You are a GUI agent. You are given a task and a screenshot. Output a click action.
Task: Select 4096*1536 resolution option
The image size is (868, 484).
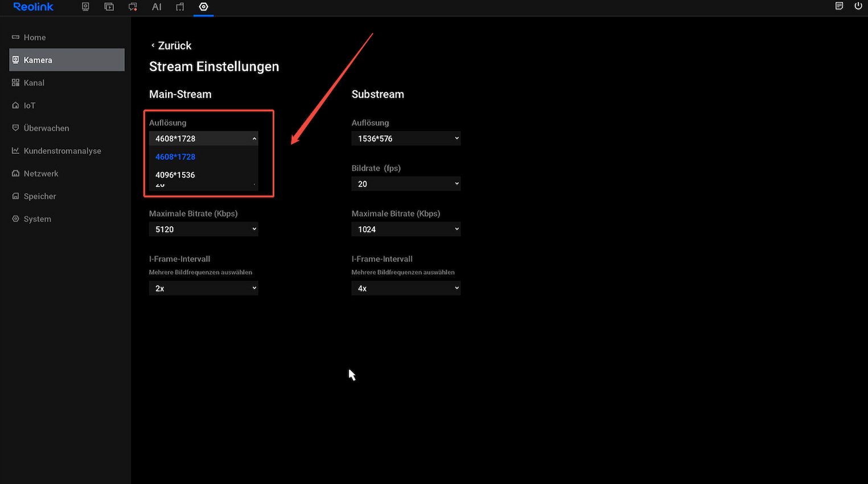pos(203,175)
